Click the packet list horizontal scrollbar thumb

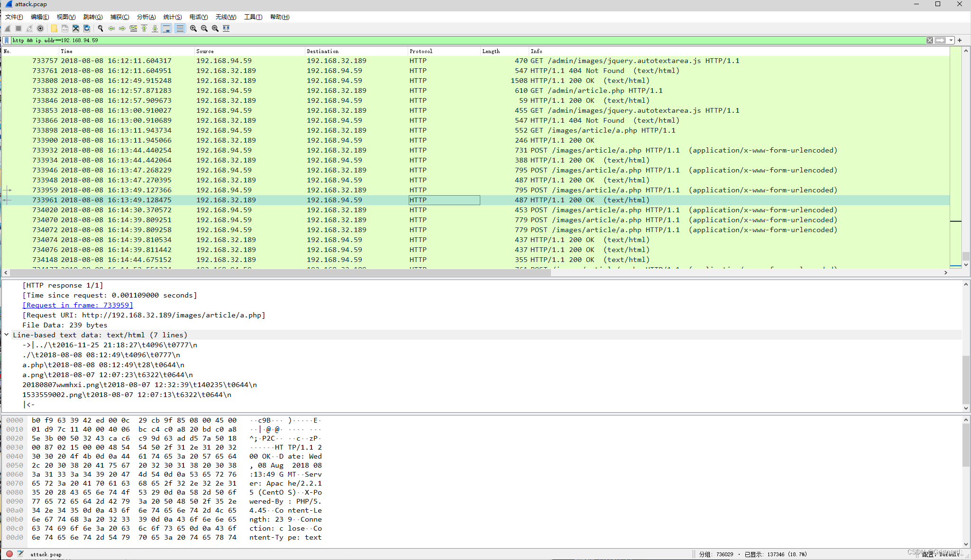281,272
